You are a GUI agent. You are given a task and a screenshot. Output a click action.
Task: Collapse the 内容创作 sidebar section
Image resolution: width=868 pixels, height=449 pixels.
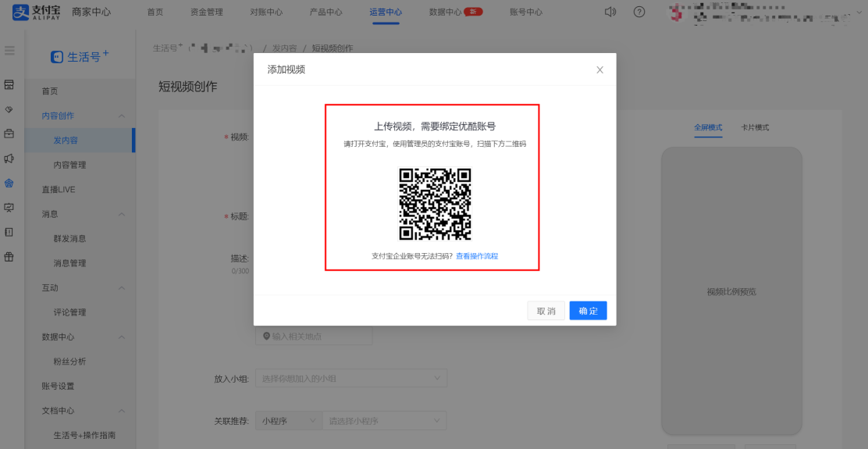(x=122, y=116)
